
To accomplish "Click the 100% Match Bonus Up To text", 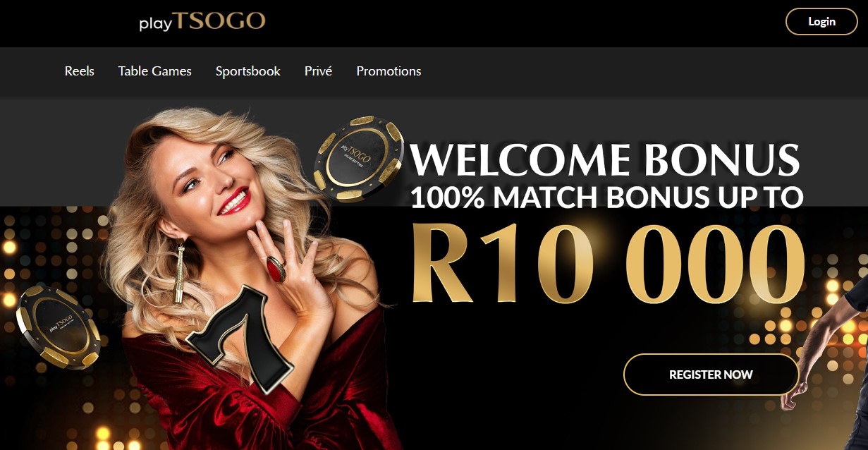I will 607,197.
